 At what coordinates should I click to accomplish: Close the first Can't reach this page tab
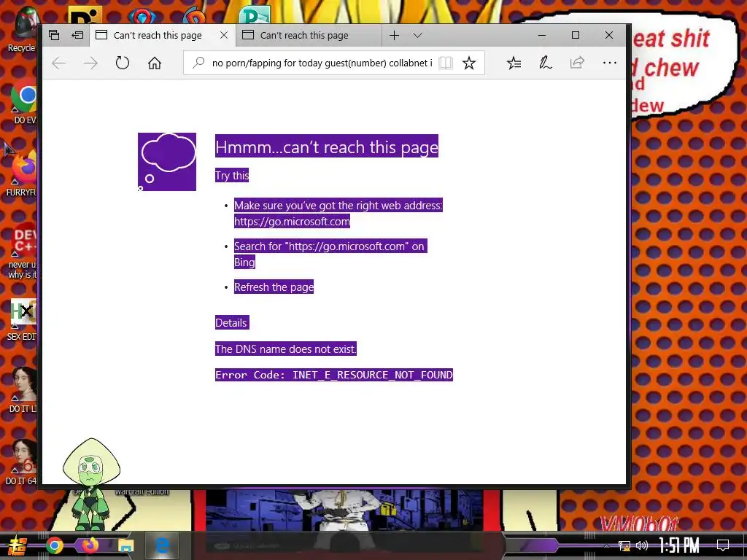pos(224,35)
